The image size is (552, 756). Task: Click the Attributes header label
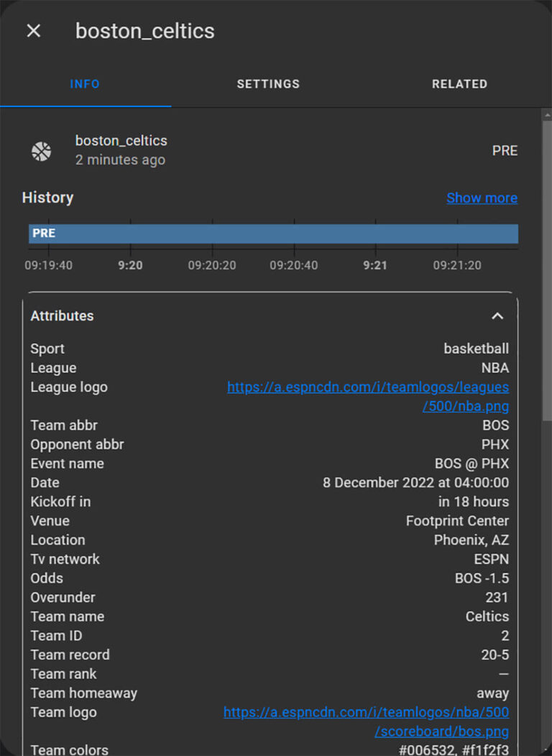63,315
